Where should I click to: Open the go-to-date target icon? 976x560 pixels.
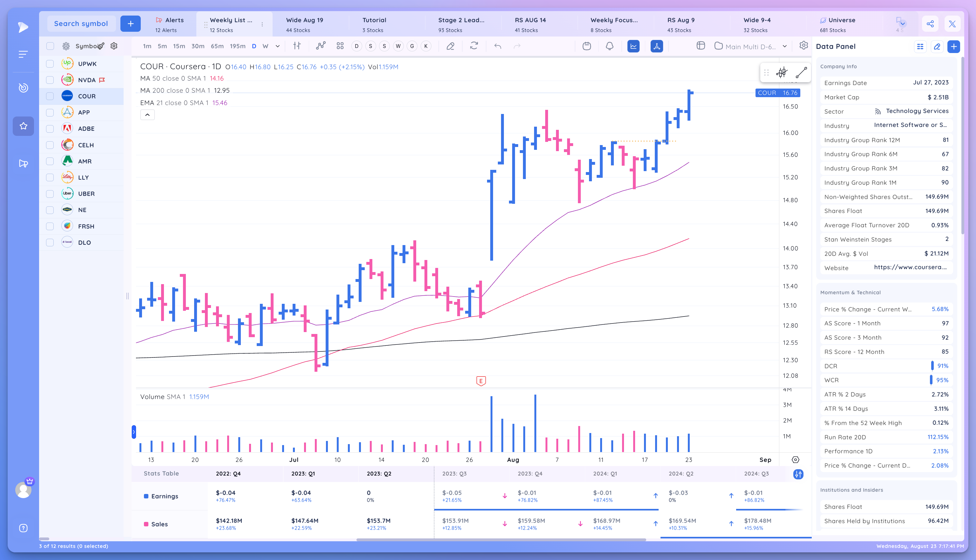coord(796,460)
